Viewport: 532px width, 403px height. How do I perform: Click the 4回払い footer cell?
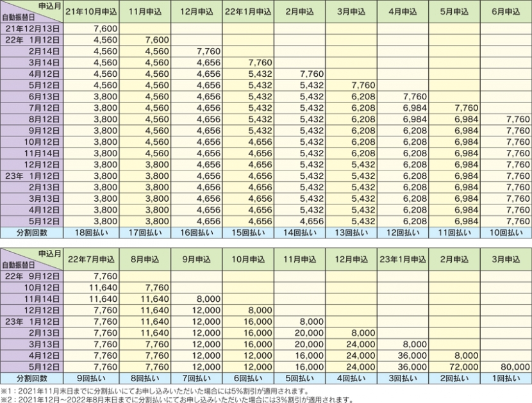[x=351, y=379]
